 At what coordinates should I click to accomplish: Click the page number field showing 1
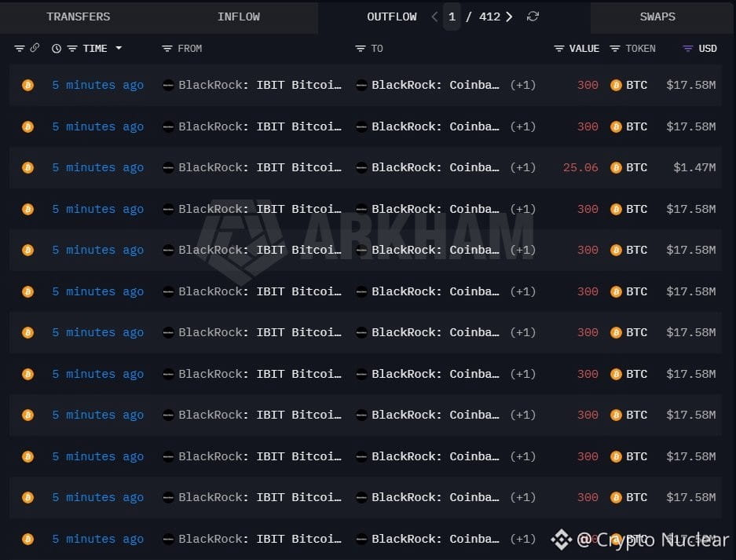[x=452, y=17]
